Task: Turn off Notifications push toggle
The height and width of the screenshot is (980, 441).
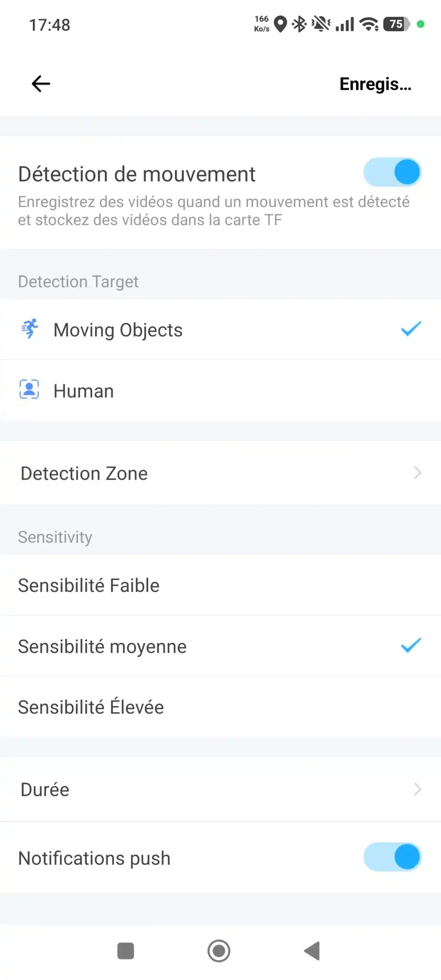Action: (392, 857)
